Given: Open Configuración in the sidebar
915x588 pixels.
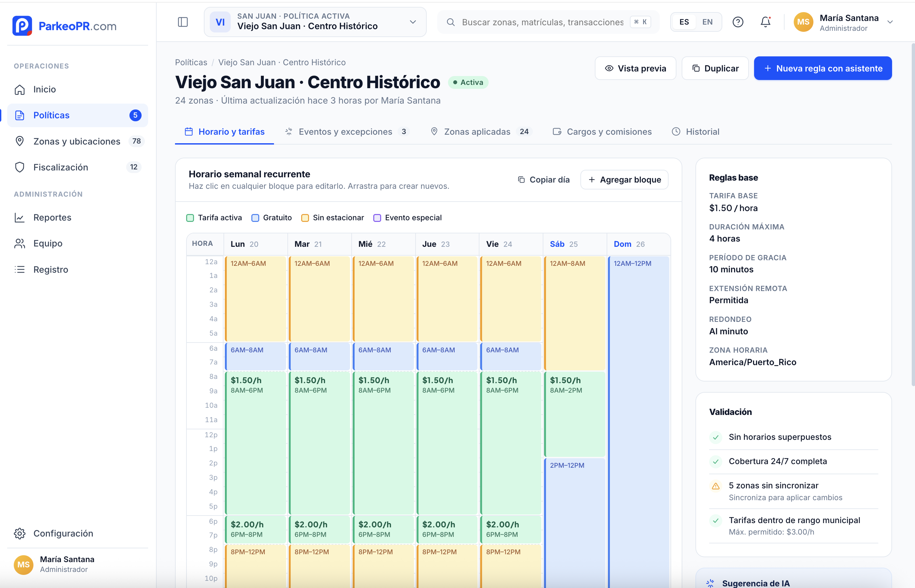Looking at the screenshot, I should coord(77,533).
